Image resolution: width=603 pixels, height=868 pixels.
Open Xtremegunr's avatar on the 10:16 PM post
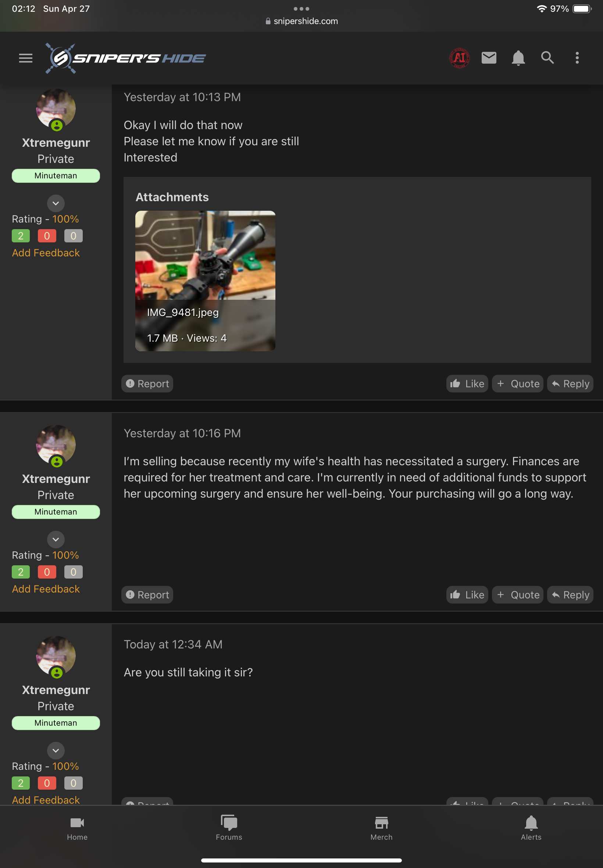tap(56, 445)
